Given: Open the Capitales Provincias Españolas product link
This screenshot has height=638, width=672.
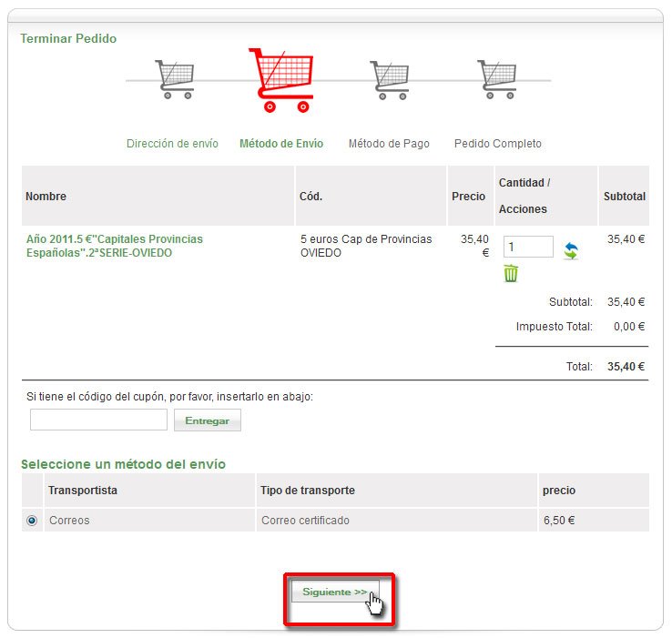Looking at the screenshot, I should pyautogui.click(x=115, y=246).
